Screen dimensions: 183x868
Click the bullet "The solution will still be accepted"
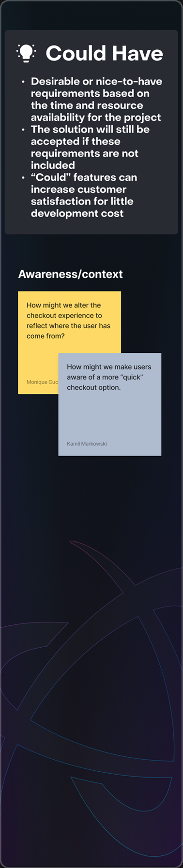pos(90,147)
